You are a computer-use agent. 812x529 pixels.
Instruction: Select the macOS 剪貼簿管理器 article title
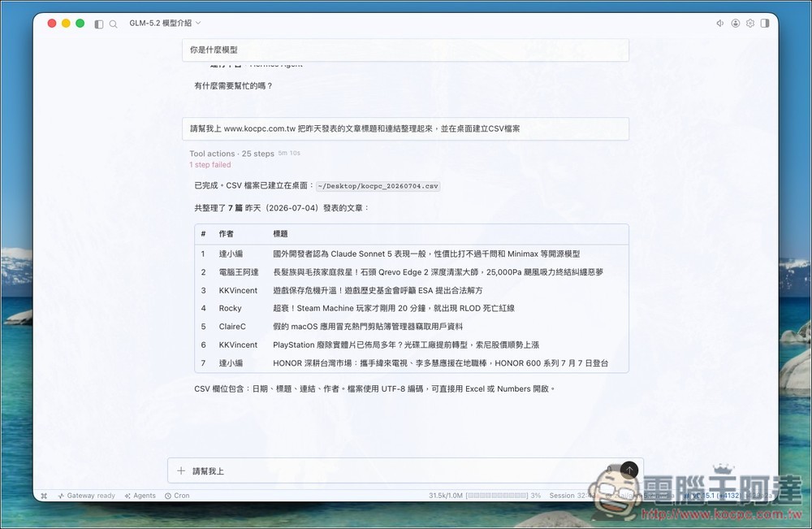pyautogui.click(x=368, y=327)
